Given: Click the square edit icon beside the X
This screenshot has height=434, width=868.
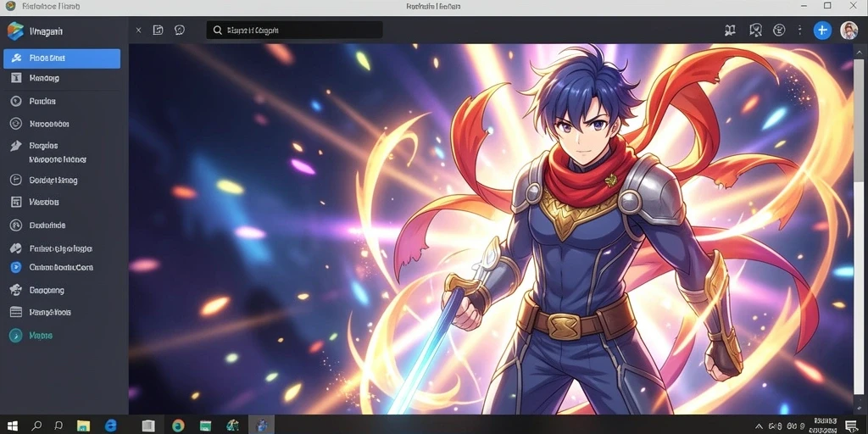Looking at the screenshot, I should click(x=159, y=30).
